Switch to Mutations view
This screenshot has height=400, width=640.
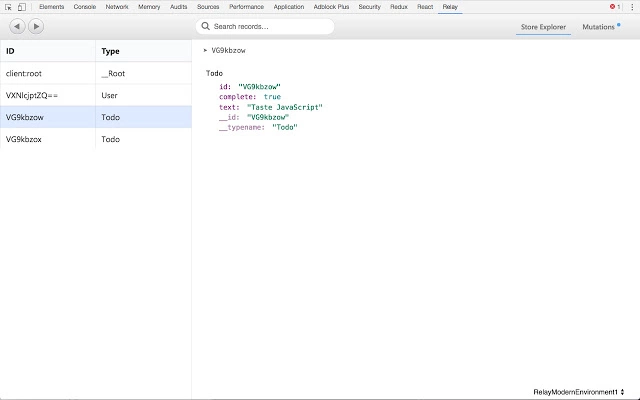598,27
